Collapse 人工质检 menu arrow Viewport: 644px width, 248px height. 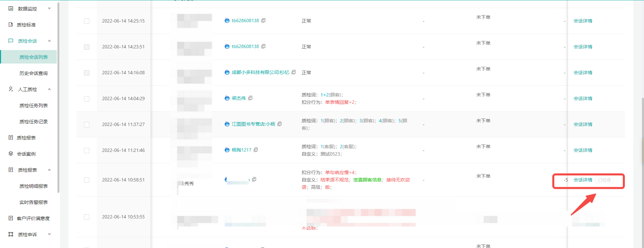pos(49,89)
